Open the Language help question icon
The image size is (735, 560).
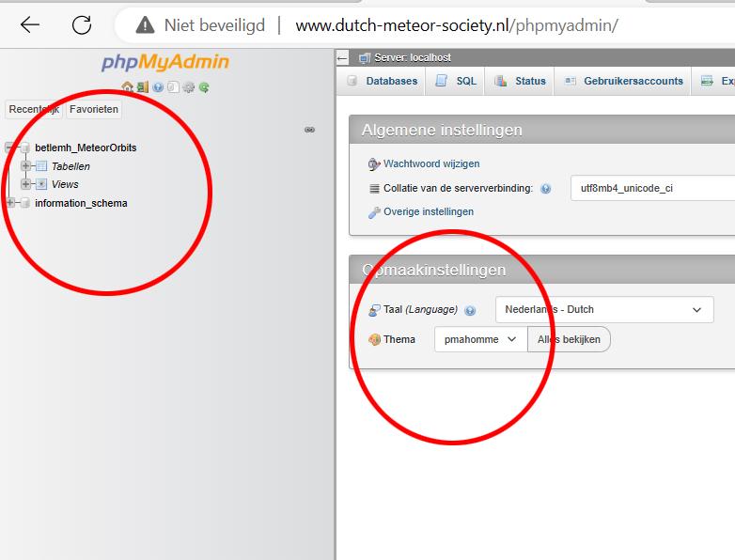click(x=470, y=310)
